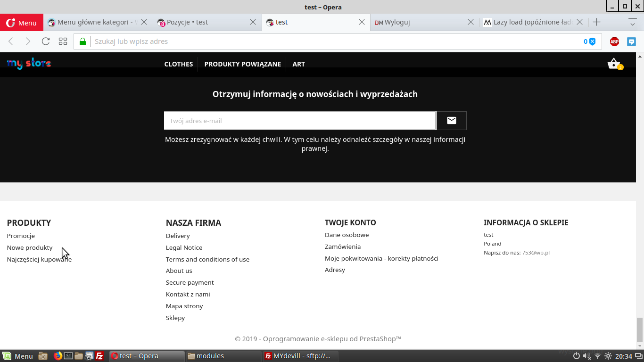This screenshot has height=362, width=644.
Task: Close the 'Wyloguj' tab
Action: point(471,22)
